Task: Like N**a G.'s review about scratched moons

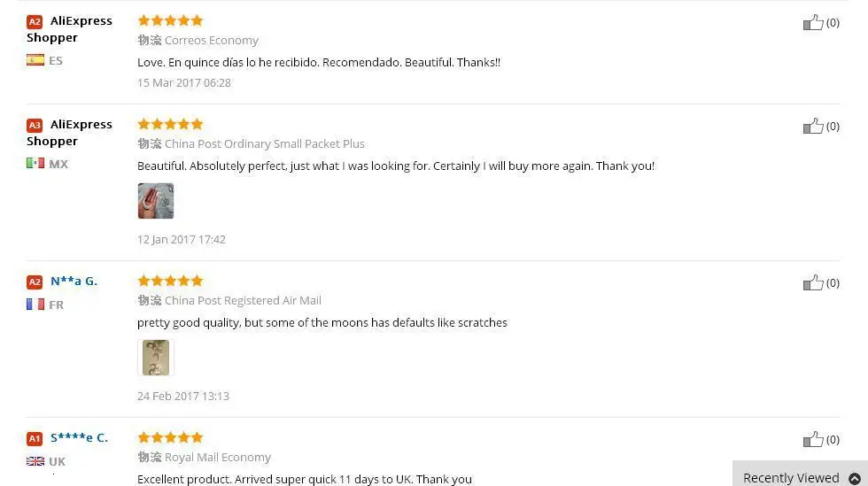Action: pos(813,283)
